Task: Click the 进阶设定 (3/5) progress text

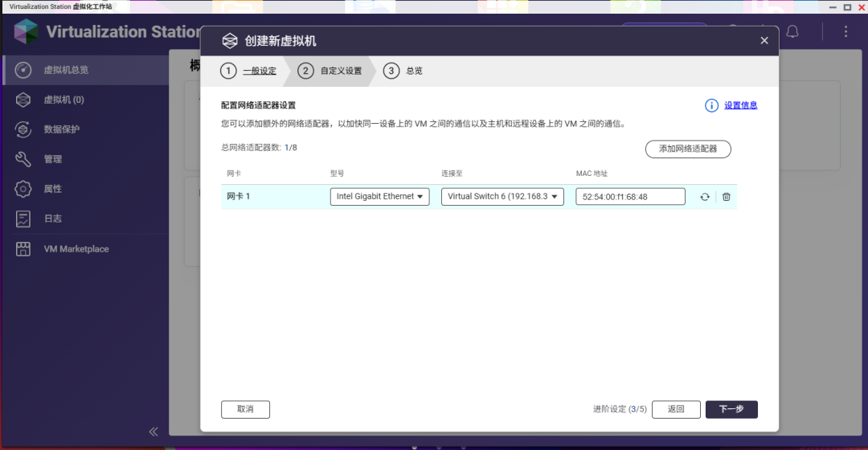Action: [620, 409]
